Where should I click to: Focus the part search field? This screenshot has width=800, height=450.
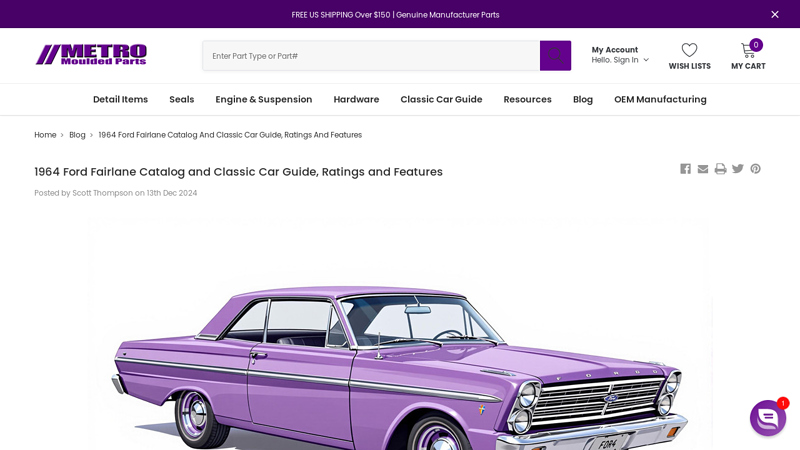pos(371,56)
